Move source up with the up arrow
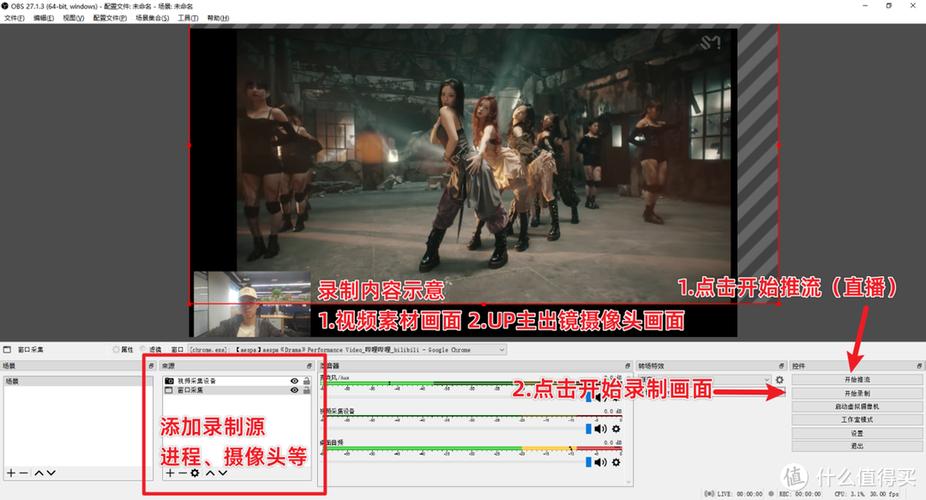This screenshot has width=926, height=500. pos(210,473)
